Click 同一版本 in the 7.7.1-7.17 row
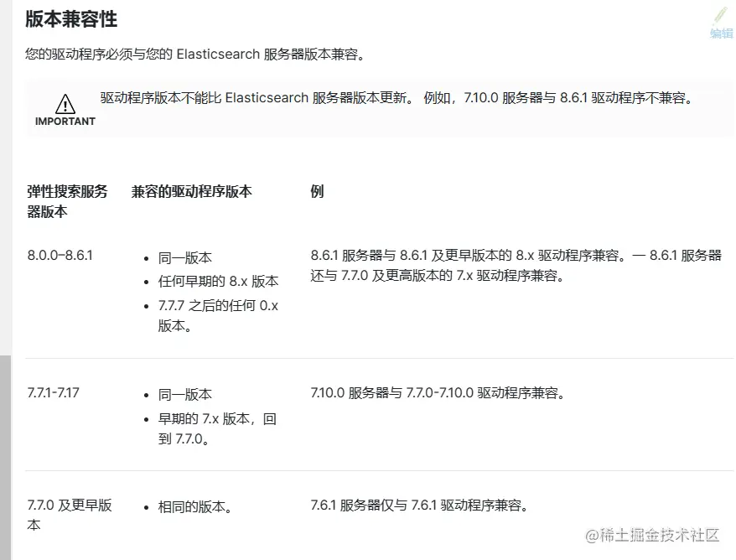 [185, 394]
